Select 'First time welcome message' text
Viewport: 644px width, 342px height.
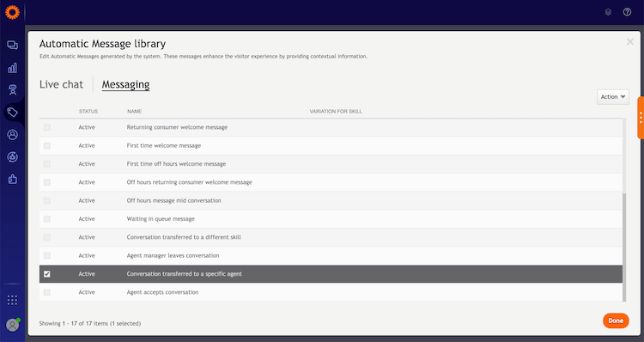coord(164,145)
